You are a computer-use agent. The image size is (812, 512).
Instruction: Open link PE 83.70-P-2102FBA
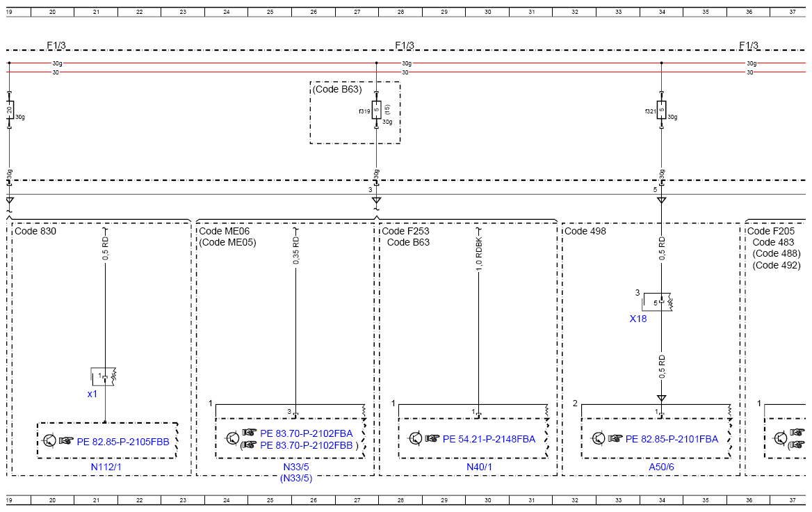pyautogui.click(x=306, y=433)
